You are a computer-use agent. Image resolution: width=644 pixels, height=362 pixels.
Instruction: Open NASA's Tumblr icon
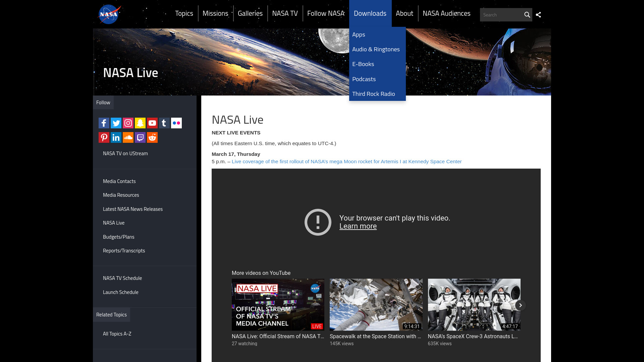click(x=164, y=123)
